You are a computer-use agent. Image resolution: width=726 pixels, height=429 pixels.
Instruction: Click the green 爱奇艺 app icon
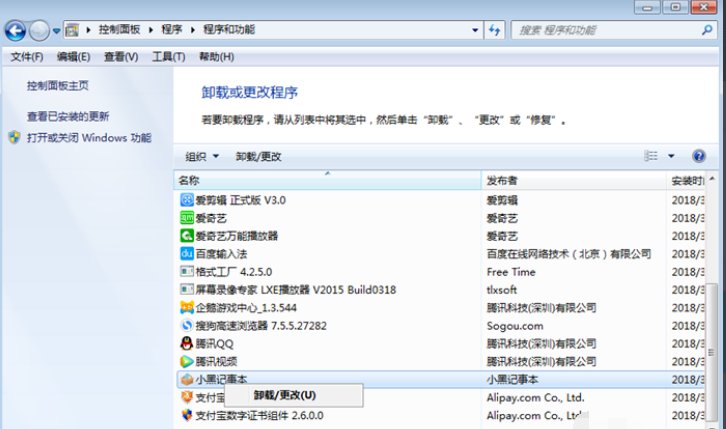coord(187,218)
